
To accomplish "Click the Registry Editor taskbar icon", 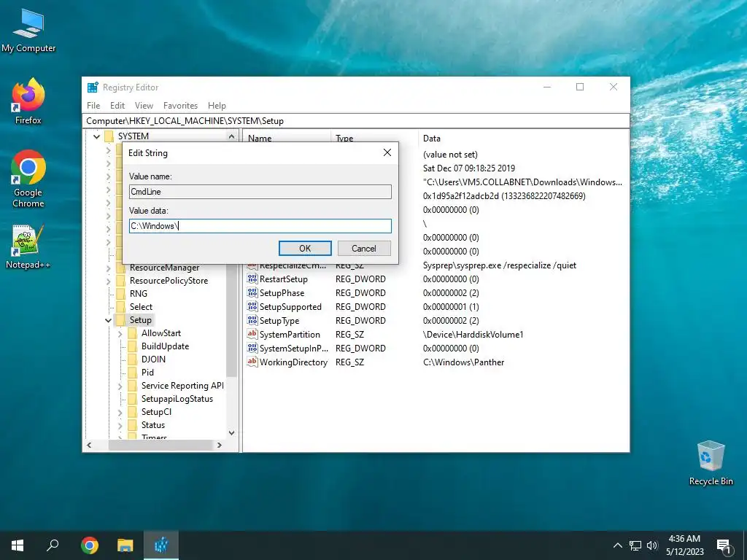I will 161,545.
